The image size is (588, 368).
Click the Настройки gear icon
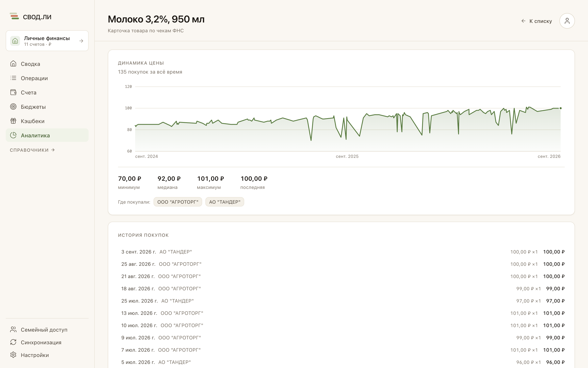pos(13,355)
